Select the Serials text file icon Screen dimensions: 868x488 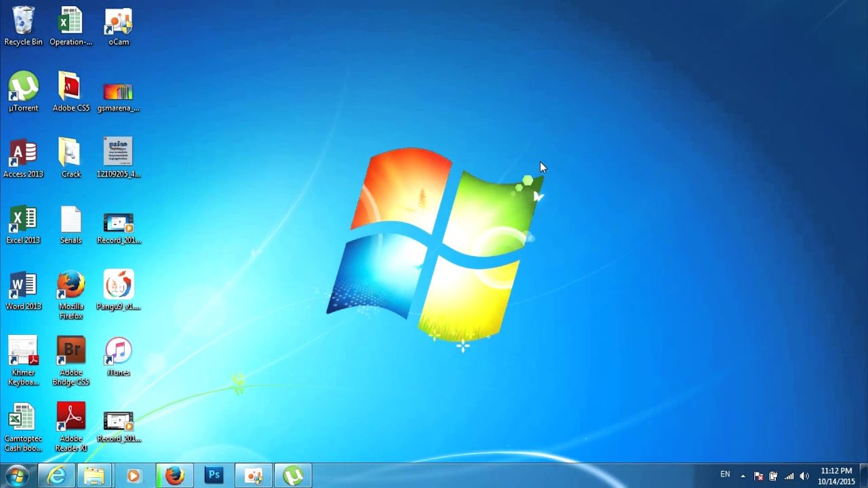point(71,224)
